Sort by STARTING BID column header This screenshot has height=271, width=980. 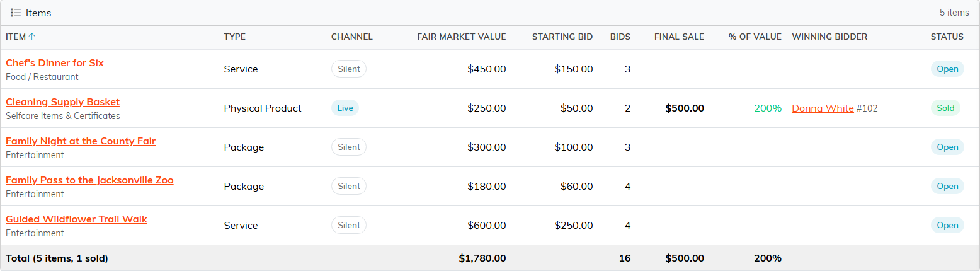click(x=562, y=37)
